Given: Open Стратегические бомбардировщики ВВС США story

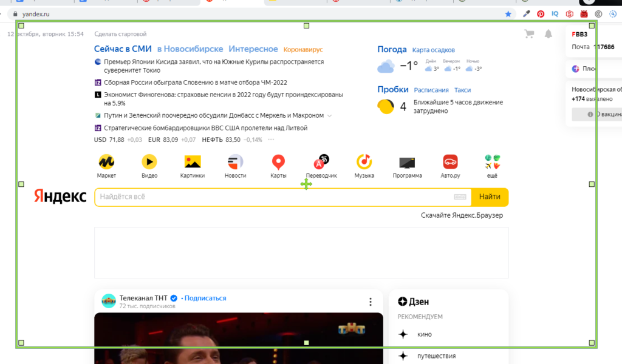Looking at the screenshot, I should pyautogui.click(x=205, y=128).
